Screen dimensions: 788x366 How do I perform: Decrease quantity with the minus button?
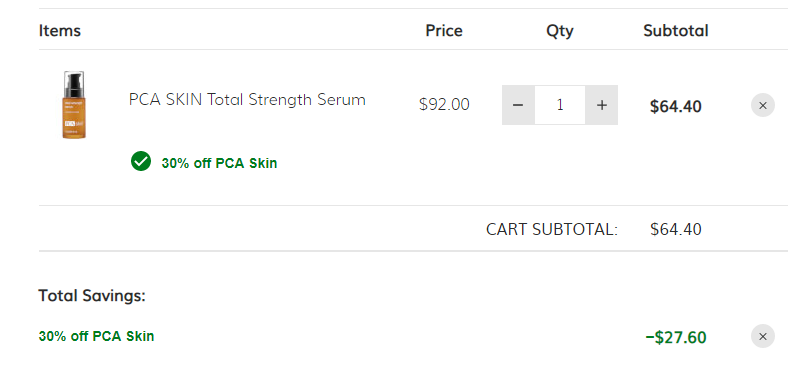click(x=518, y=105)
